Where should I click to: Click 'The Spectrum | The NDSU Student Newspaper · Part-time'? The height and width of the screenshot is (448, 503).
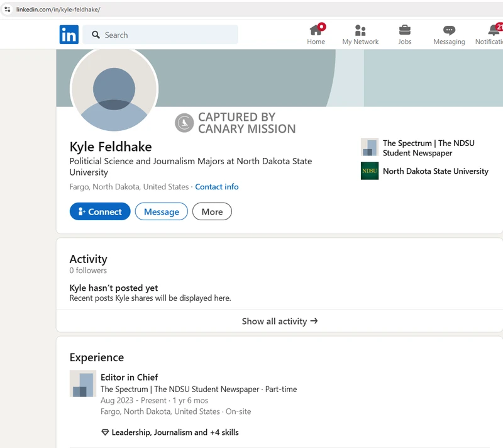tap(199, 389)
